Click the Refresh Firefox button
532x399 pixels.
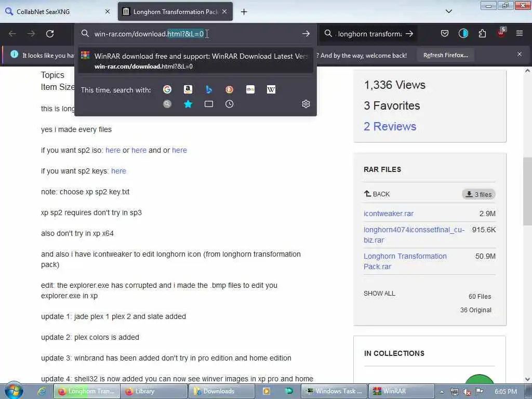point(445,55)
